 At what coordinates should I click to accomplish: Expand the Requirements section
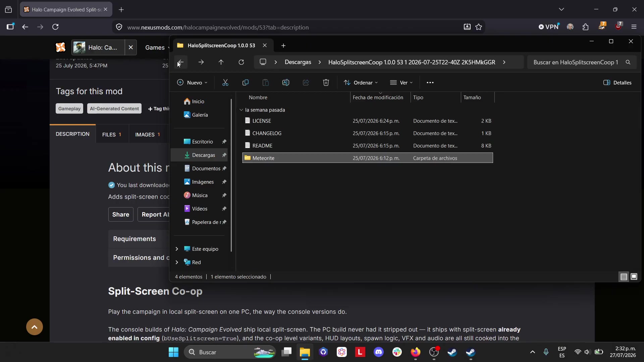[139, 239]
